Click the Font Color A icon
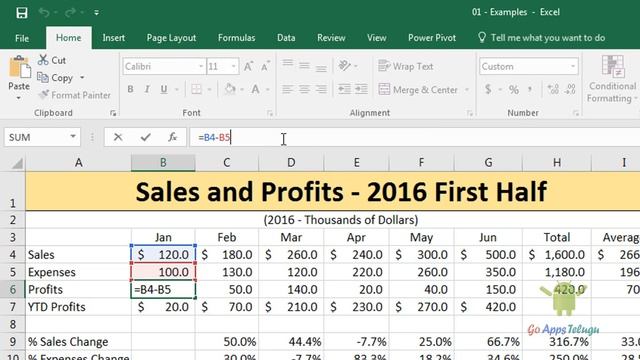Screen dimensions: 640x360 pyautogui.click(x=256, y=89)
